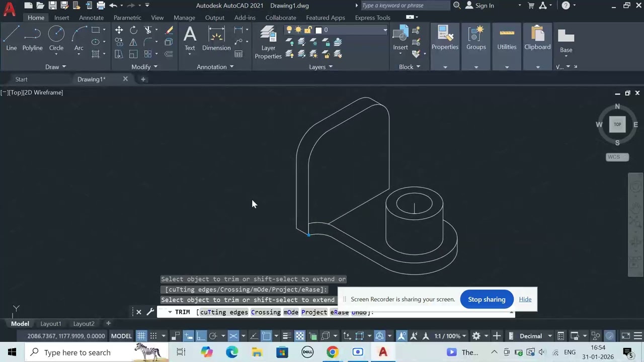This screenshot has width=644, height=362.
Task: Toggle object snap in status bar
Action: pyautogui.click(x=266, y=336)
